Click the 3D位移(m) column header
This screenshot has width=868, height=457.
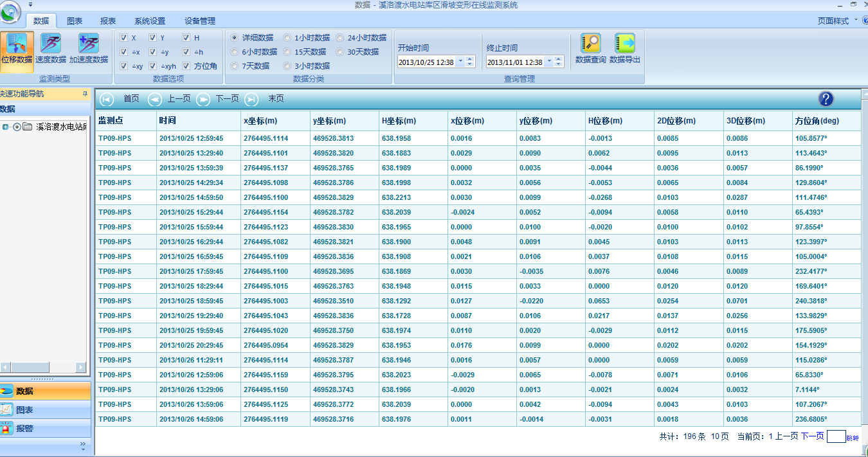point(758,121)
